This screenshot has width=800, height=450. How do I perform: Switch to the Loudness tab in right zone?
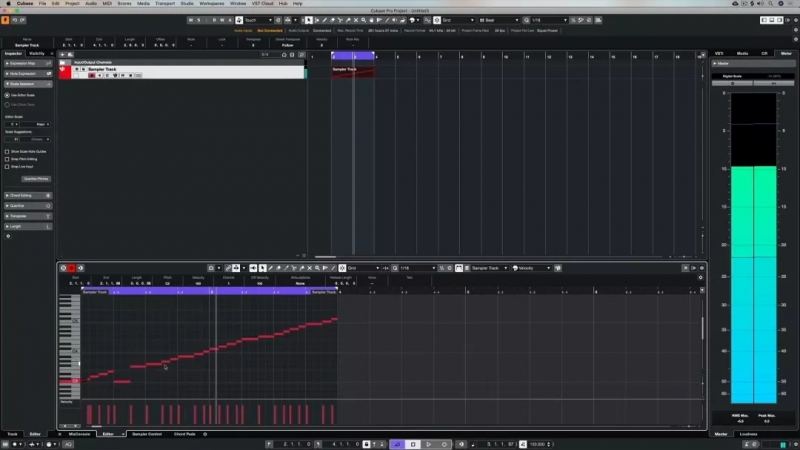coord(748,434)
